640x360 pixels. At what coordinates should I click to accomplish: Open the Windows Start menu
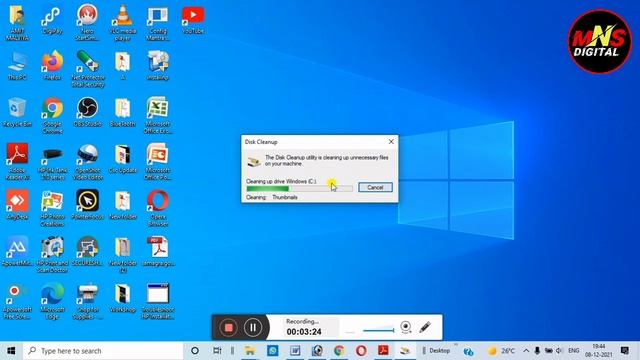[x=11, y=351]
